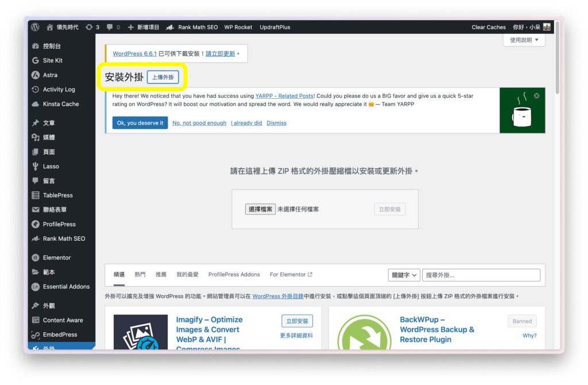Click the greyed 立即安裝 upload button
Screen dimensions: 588x385
pos(390,209)
